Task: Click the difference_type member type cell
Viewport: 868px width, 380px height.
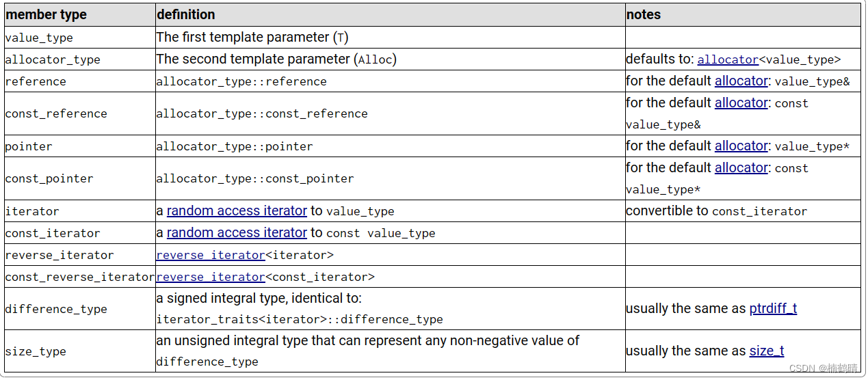Action: [56, 309]
